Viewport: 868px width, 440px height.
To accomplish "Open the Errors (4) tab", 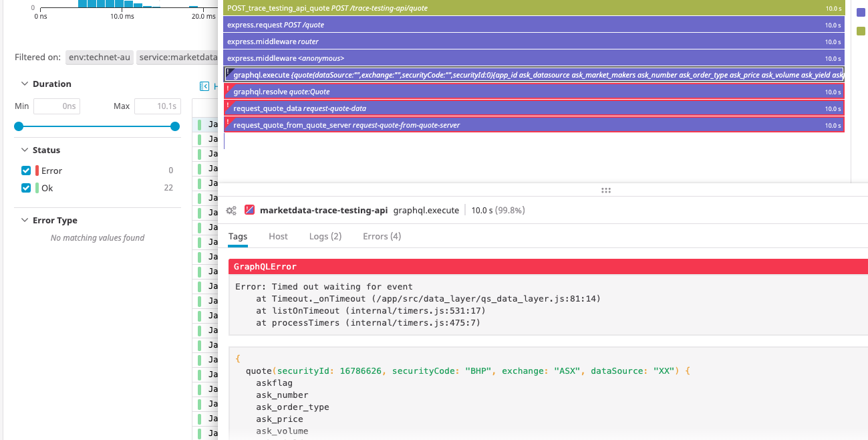I will click(x=382, y=236).
